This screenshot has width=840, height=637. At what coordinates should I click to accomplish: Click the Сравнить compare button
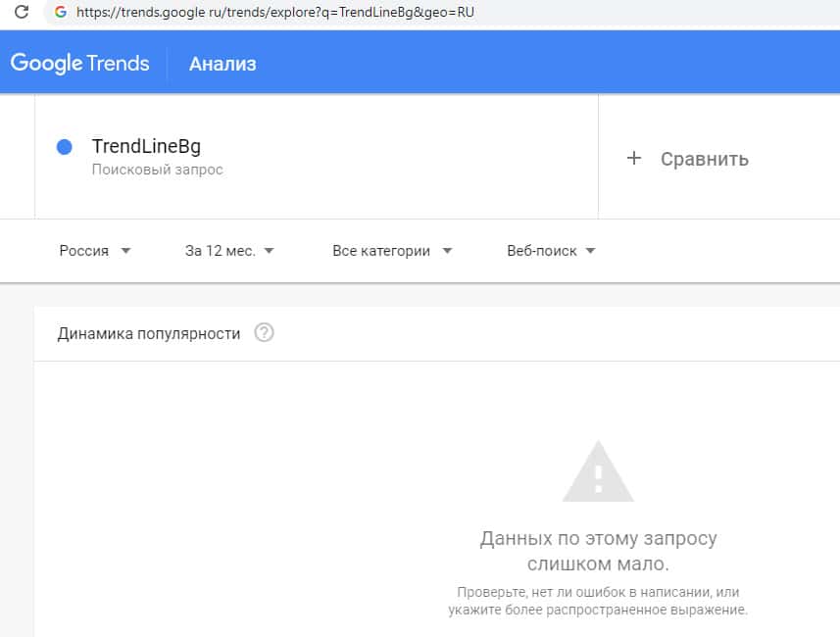(704, 159)
